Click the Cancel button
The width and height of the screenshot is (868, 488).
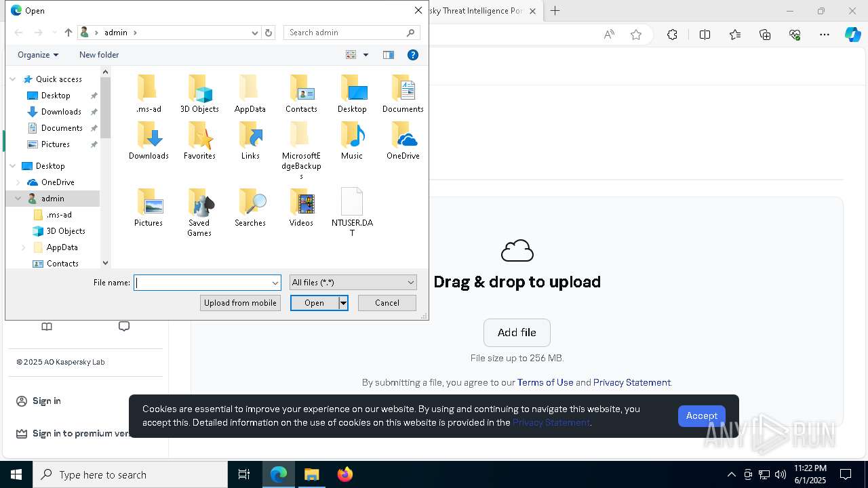coord(387,303)
